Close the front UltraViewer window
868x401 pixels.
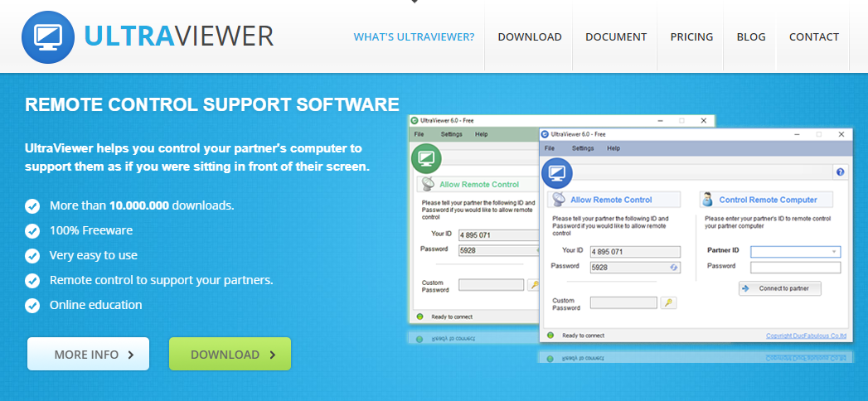coord(841,134)
